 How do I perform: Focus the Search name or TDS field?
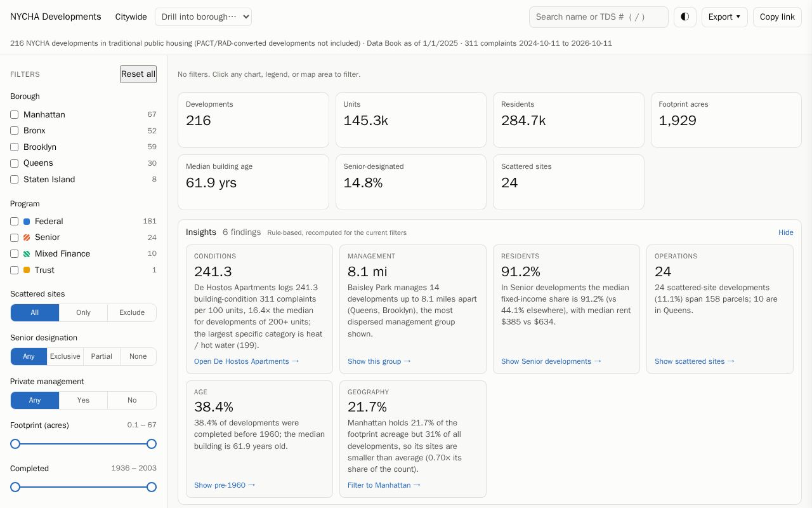(x=598, y=17)
